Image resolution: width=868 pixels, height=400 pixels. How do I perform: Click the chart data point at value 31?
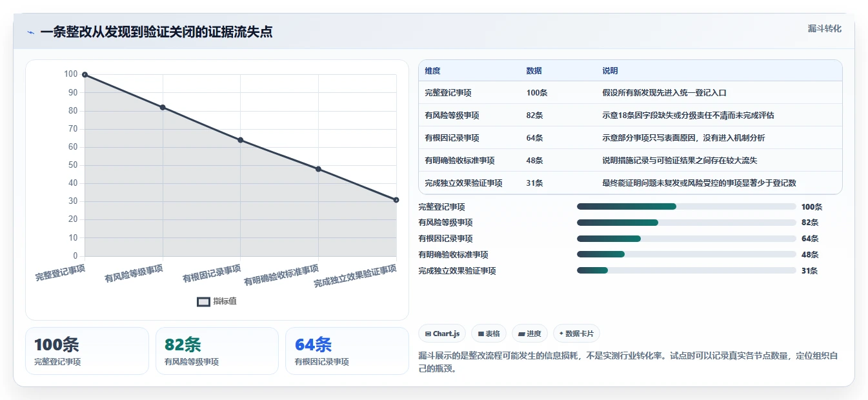[x=396, y=200]
